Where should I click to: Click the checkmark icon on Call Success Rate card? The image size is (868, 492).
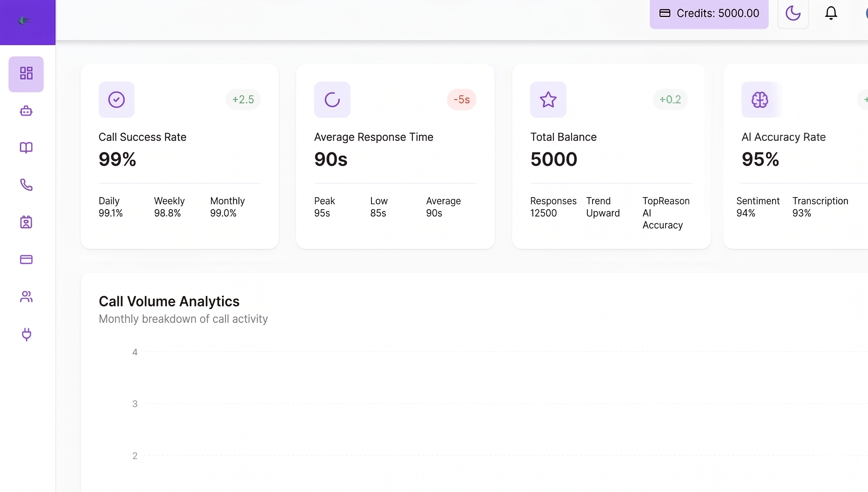(x=117, y=100)
